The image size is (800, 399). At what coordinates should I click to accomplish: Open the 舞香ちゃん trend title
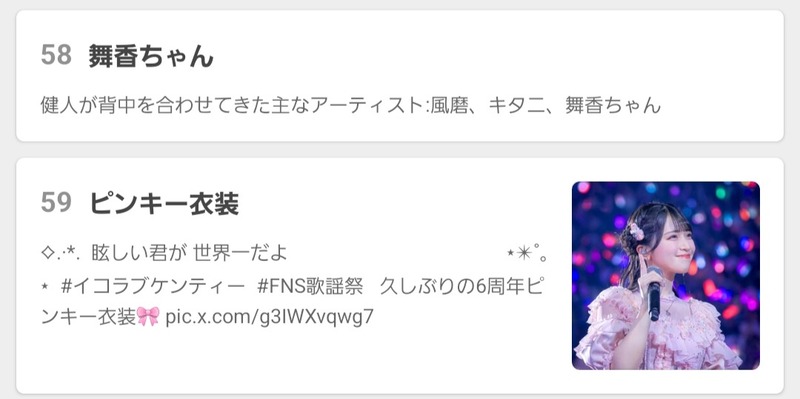(x=151, y=56)
